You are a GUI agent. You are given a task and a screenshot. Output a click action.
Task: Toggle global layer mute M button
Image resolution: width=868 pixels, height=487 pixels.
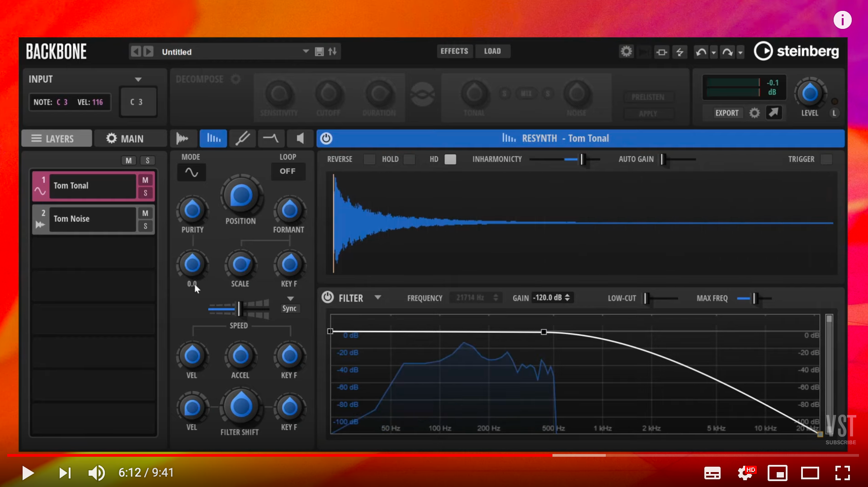(129, 160)
